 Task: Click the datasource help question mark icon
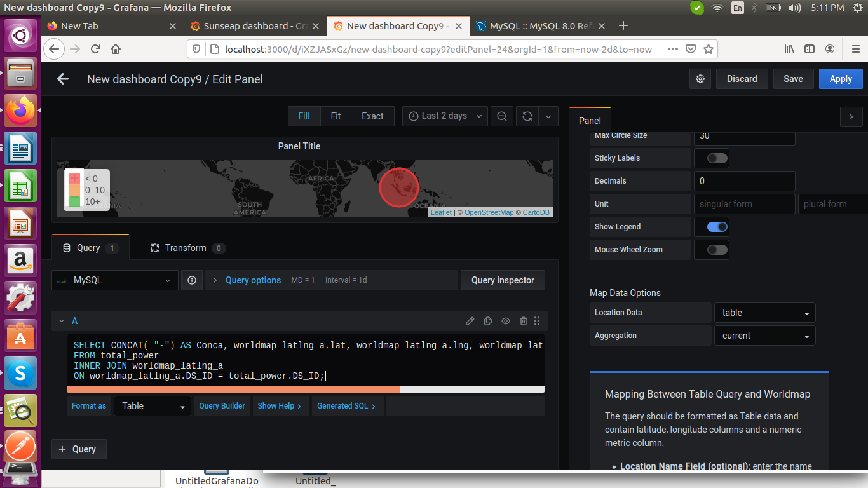point(192,280)
